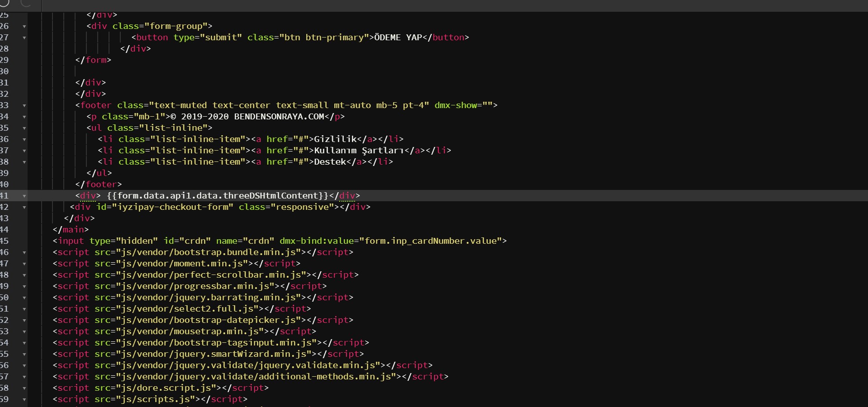This screenshot has width=868, height=407.
Task: Collapse the footer element on line 33
Action: click(24, 105)
